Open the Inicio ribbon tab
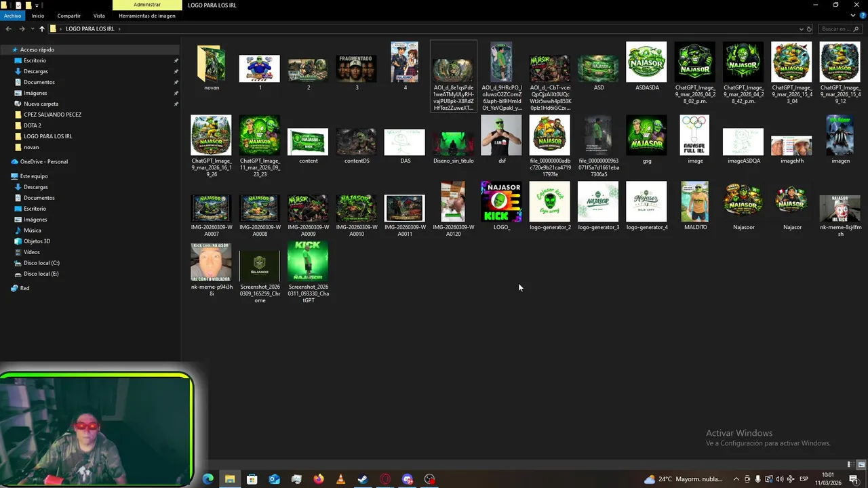The width and height of the screenshot is (868, 488). (38, 16)
